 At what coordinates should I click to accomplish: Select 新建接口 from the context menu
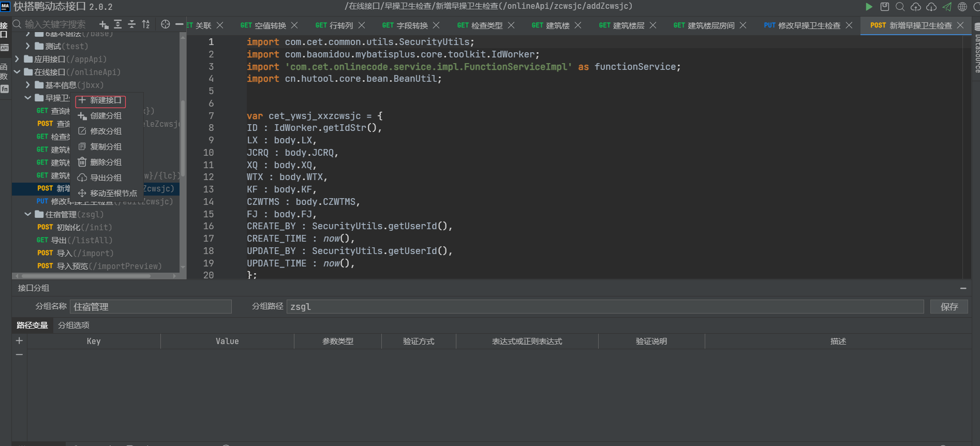[101, 100]
